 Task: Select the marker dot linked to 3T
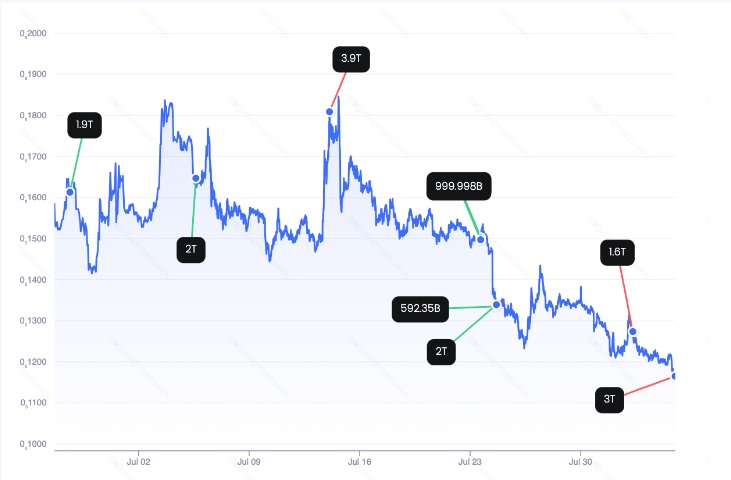click(674, 375)
